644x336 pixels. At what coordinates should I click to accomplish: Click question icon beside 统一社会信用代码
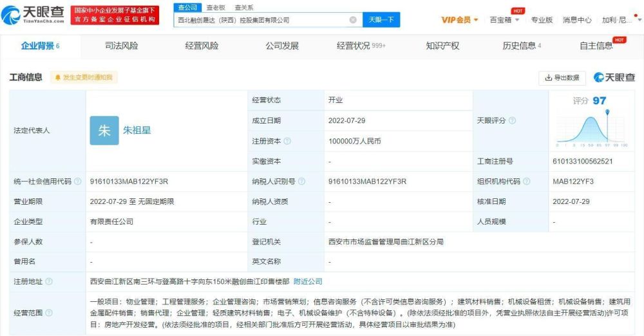(x=78, y=181)
